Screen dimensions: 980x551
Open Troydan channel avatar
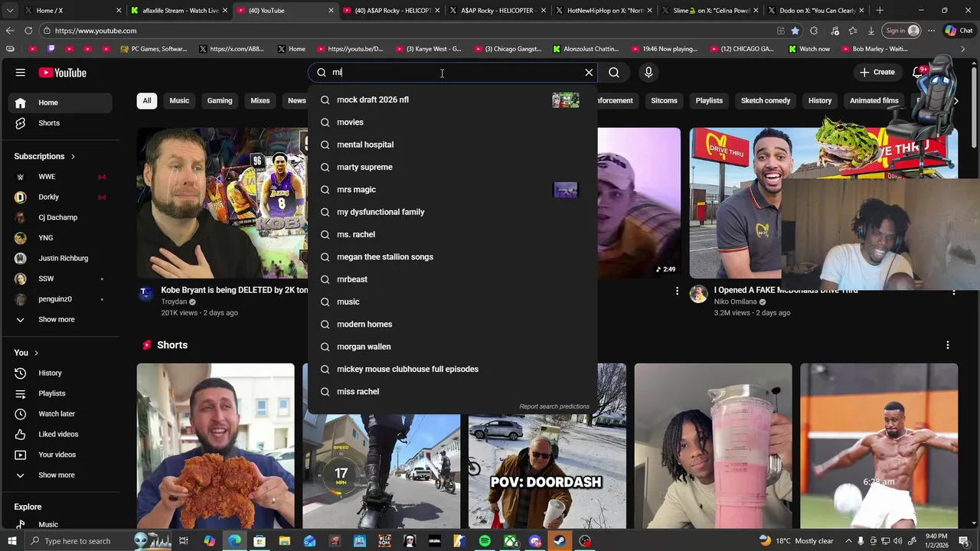coord(145,295)
